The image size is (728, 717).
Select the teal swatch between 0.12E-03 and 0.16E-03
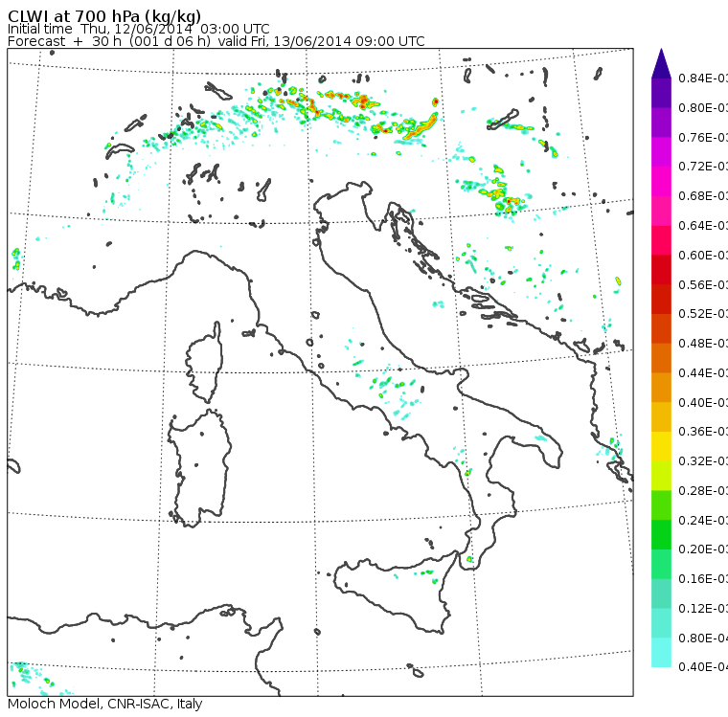coord(661,594)
